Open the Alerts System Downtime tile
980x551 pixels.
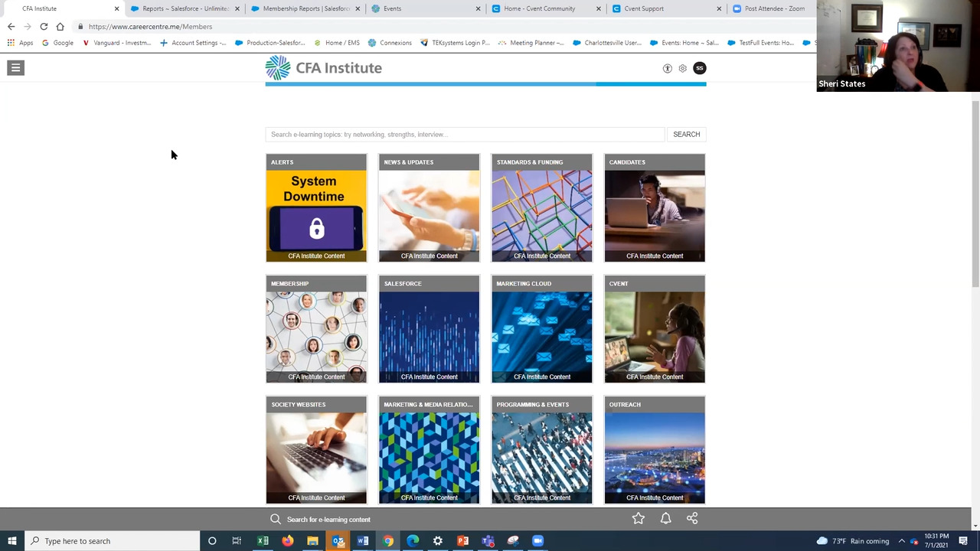(x=316, y=208)
